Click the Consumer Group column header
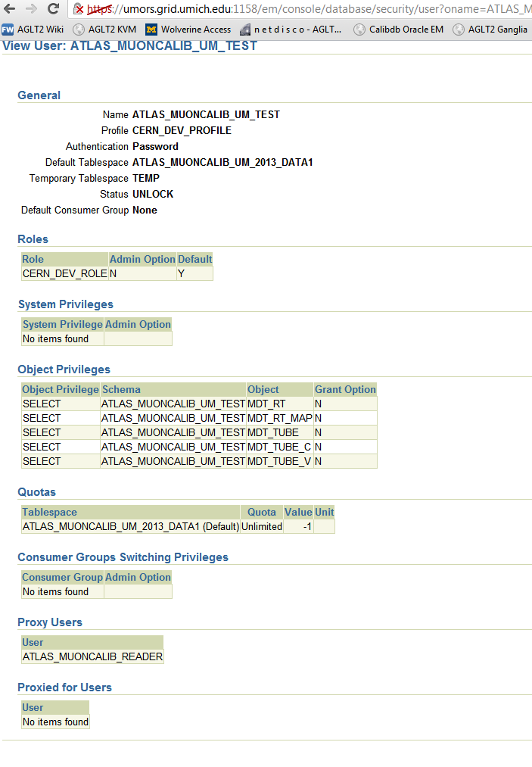The width and height of the screenshot is (532, 767). tap(63, 577)
